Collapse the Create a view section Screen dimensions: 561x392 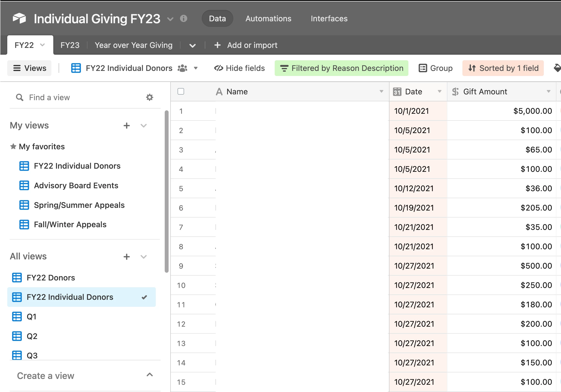coord(149,375)
